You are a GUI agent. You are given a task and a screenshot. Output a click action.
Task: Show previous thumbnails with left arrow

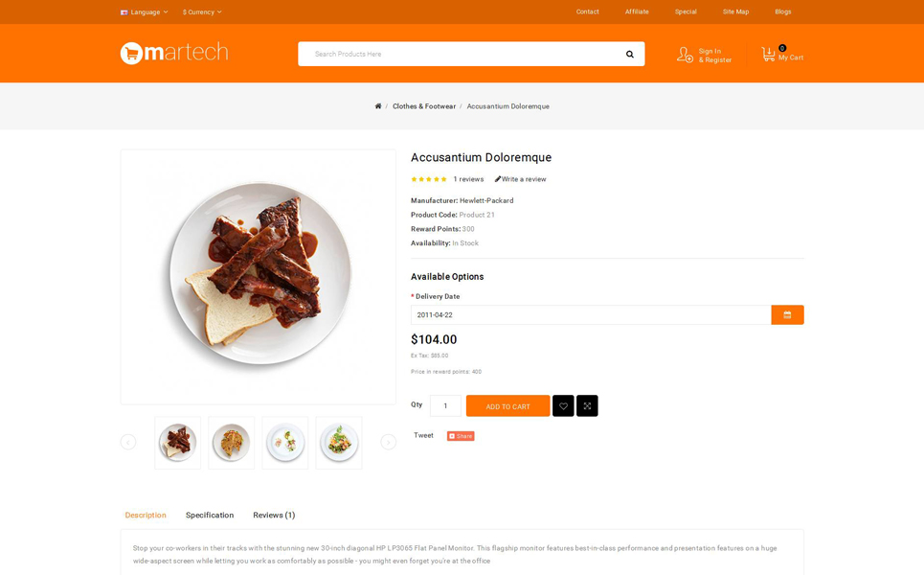[x=128, y=442]
